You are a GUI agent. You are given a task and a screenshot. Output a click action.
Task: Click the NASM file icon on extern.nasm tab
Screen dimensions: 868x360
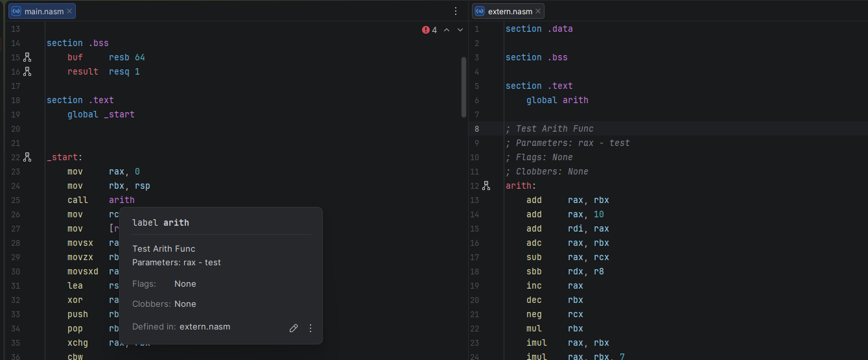tap(479, 11)
